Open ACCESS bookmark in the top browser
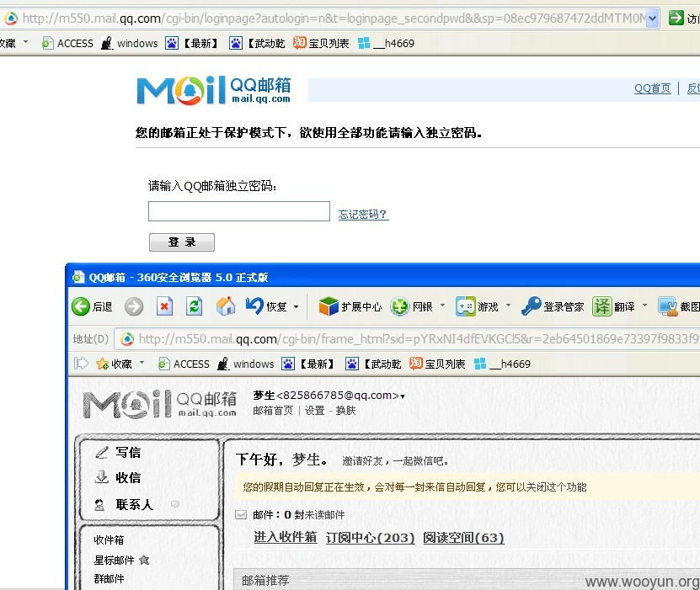This screenshot has height=590, width=700. click(x=67, y=43)
